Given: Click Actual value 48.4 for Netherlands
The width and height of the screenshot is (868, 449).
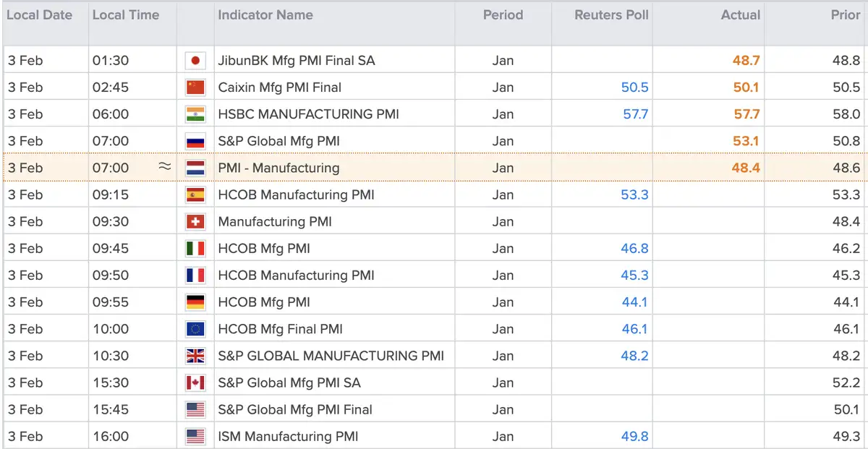Looking at the screenshot, I should (746, 168).
